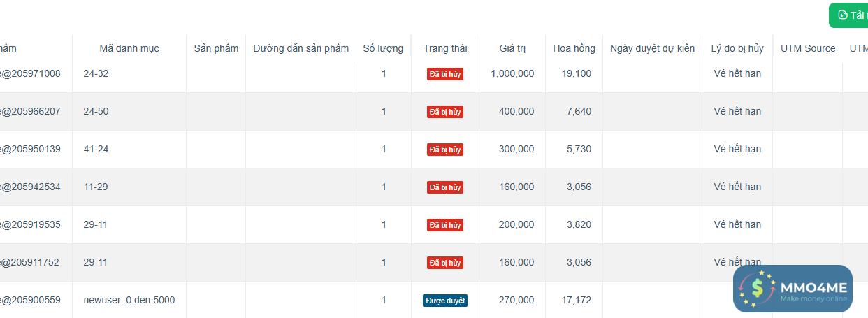Click Đã bị hủy badge for 1,000,000 row
This screenshot has height=318, width=868.
point(445,74)
